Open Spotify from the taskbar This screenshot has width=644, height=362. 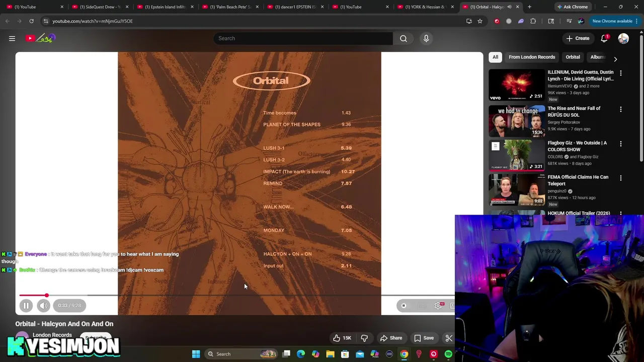[x=448, y=354]
